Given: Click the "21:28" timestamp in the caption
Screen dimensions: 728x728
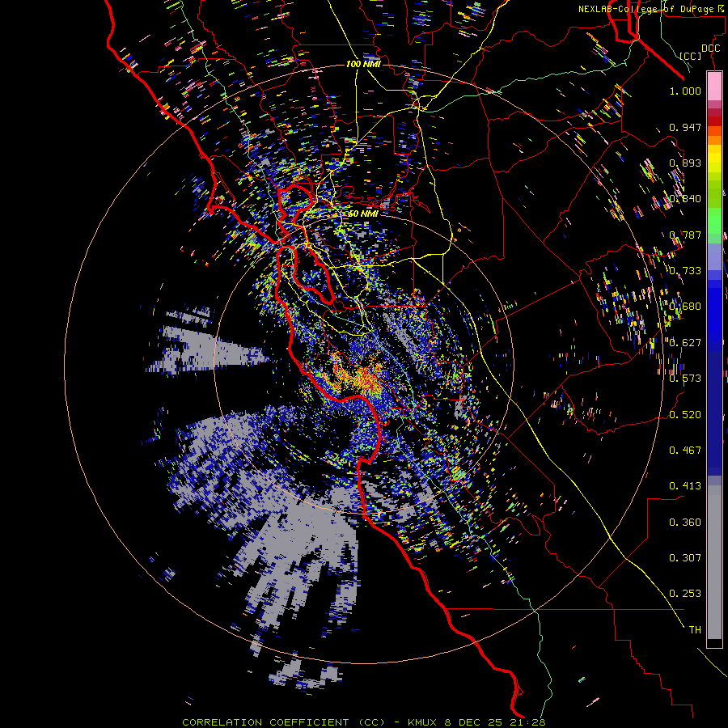Looking at the screenshot, I should point(530,722).
